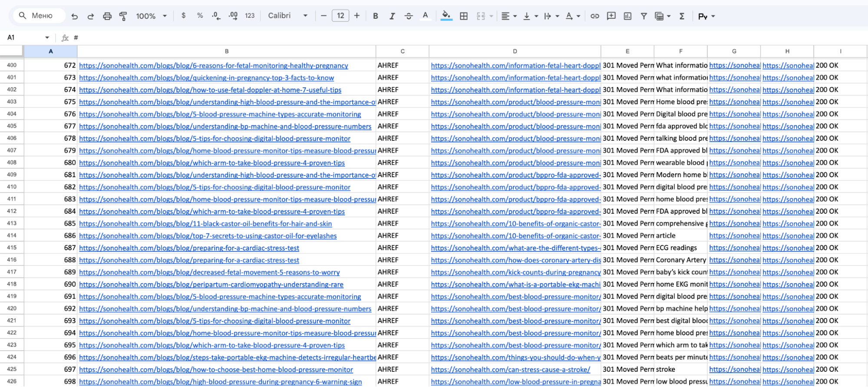Open how-to-use-fetal-doppler-at-home blog link
This screenshot has height=387, width=868.
210,90
